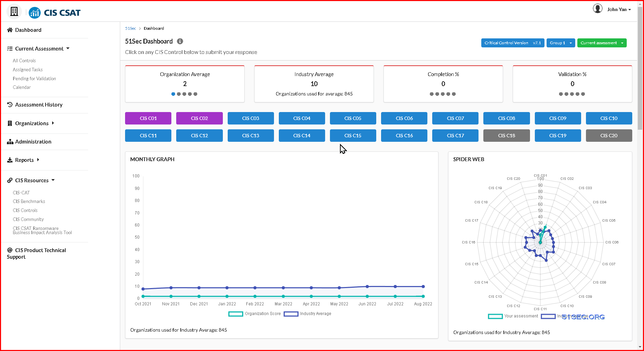This screenshot has height=351, width=644.
Task: Open the Group 1 dropdown
Action: click(x=561, y=43)
